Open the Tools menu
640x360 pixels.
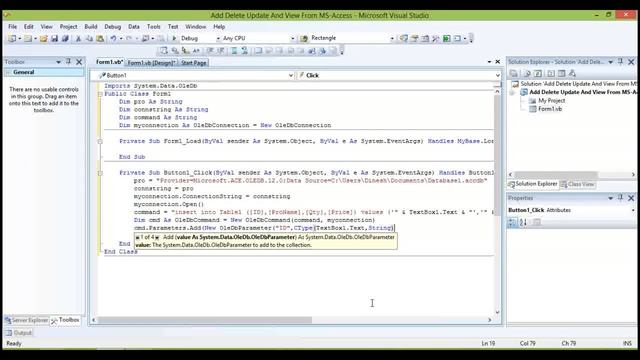pyautogui.click(x=153, y=27)
